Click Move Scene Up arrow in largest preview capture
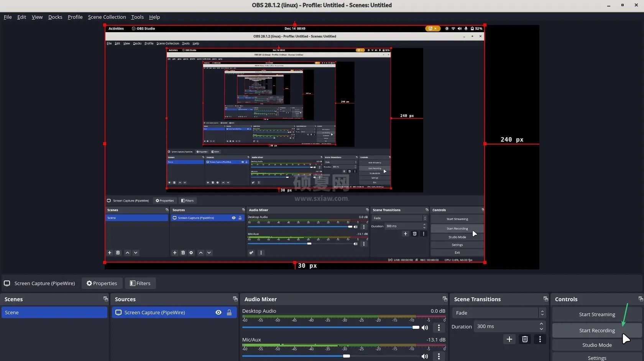The height and width of the screenshot is (361, 644). click(128, 253)
